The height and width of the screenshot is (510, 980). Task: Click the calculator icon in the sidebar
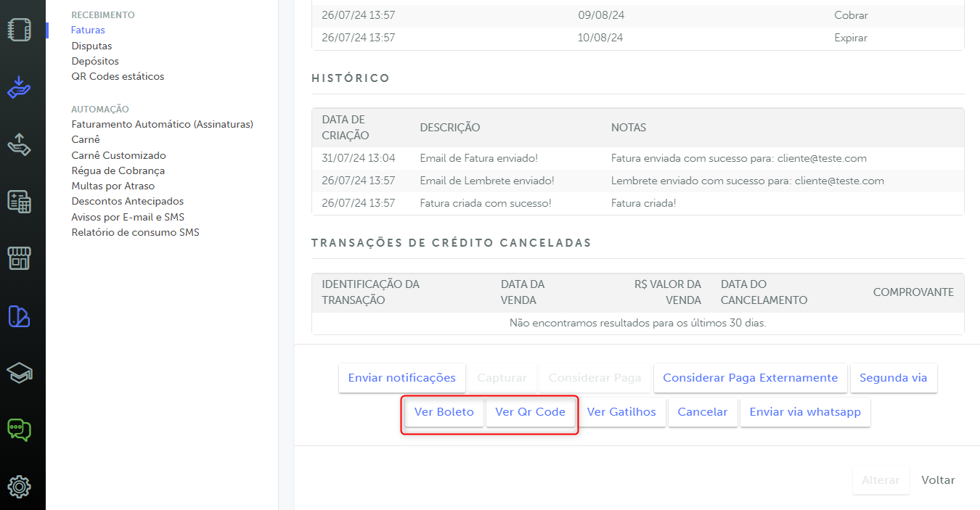[x=20, y=201]
